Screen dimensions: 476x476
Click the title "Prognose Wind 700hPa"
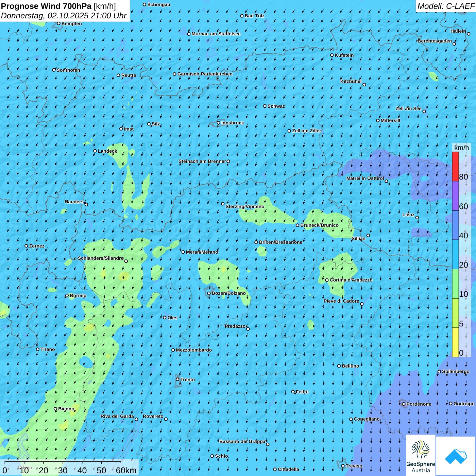coord(46,6)
